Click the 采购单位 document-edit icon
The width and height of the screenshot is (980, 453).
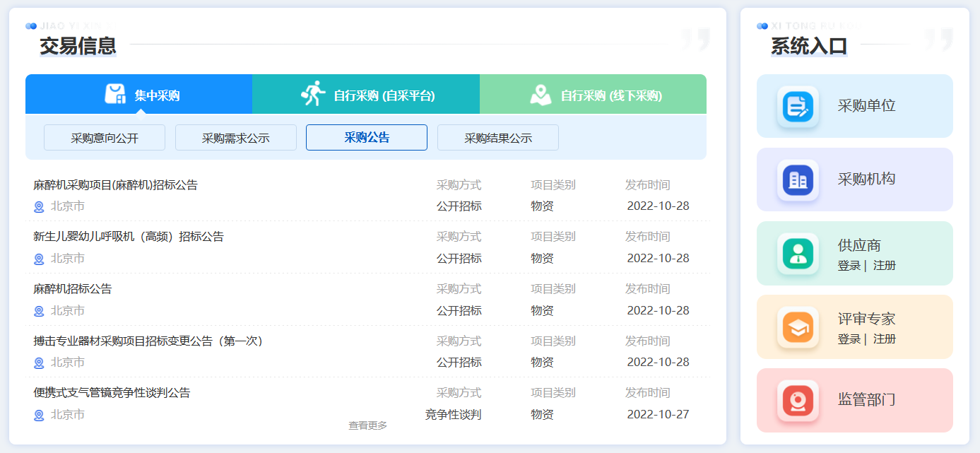pyautogui.click(x=798, y=107)
